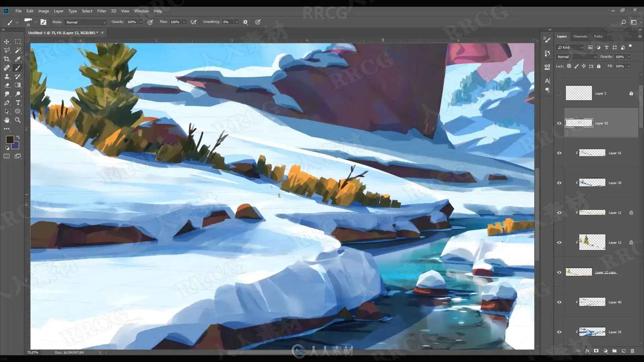The image size is (644, 362).
Task: Select the Path Selection tool
Action: coord(7,111)
